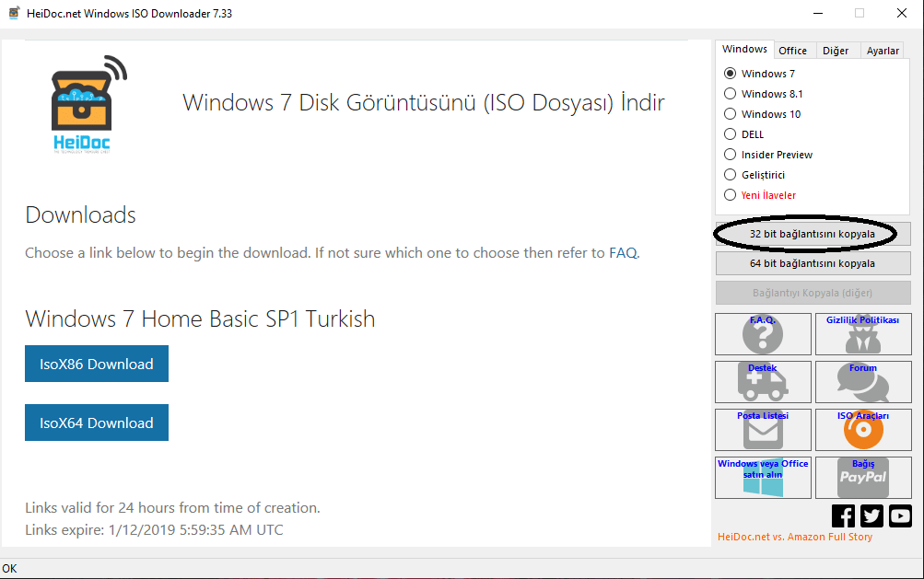Viewport: 924px width, 579px height.
Task: Open the Ayarlar settings tab
Action: 883,51
